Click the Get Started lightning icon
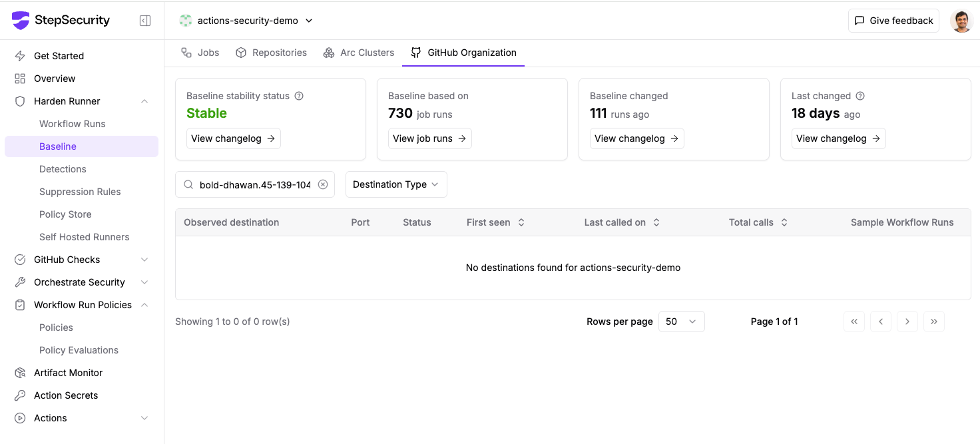980x444 pixels. click(20, 56)
